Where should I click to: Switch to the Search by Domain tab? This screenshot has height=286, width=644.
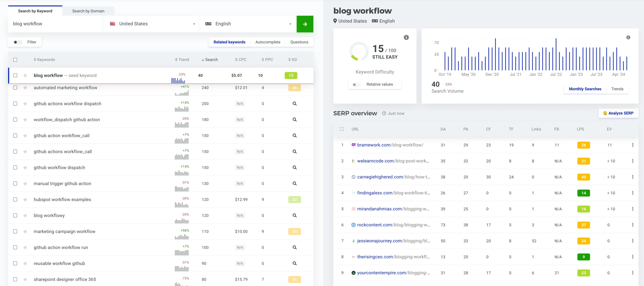[x=88, y=11]
